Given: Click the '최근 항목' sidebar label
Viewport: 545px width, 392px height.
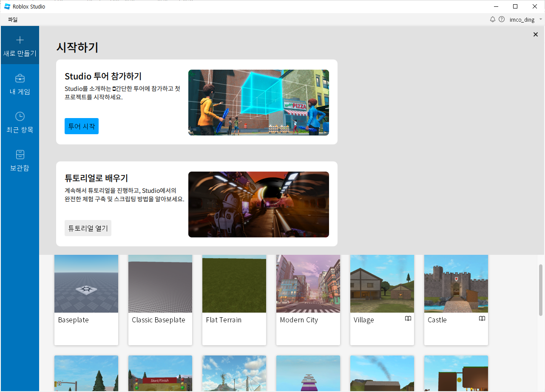Looking at the screenshot, I should click(x=20, y=130).
